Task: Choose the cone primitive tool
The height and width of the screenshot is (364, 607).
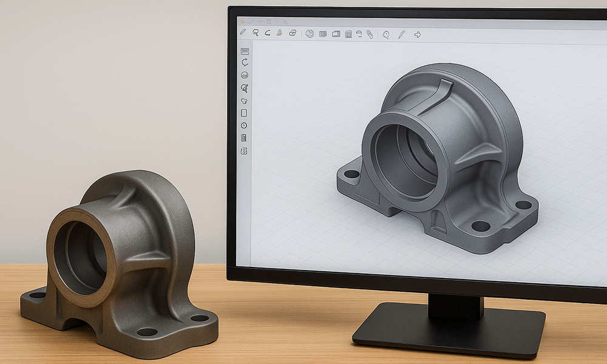Action: tap(279, 33)
